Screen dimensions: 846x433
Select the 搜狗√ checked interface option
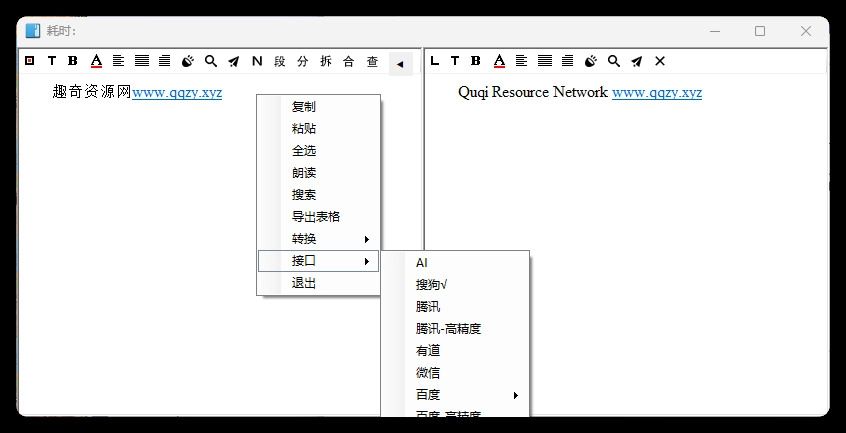(432, 285)
